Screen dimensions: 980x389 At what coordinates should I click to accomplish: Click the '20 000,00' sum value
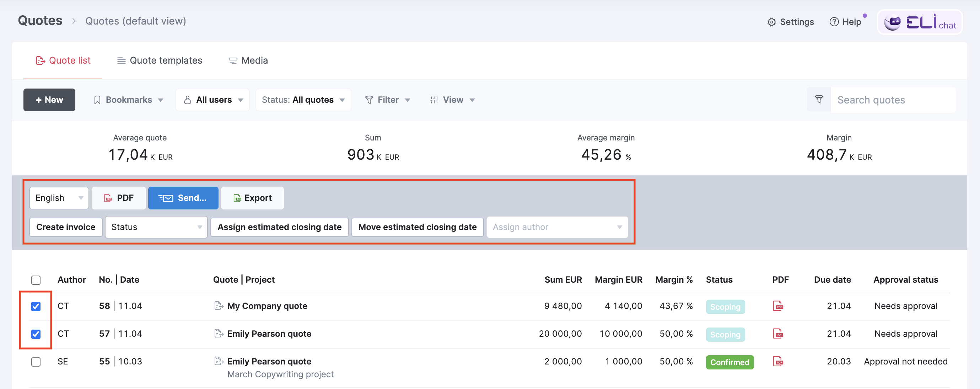tap(560, 334)
